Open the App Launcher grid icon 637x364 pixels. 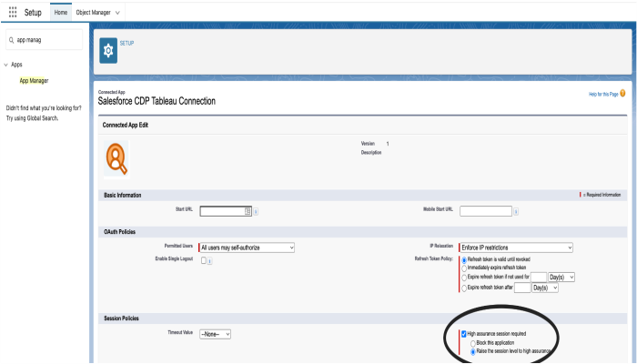pos(13,12)
